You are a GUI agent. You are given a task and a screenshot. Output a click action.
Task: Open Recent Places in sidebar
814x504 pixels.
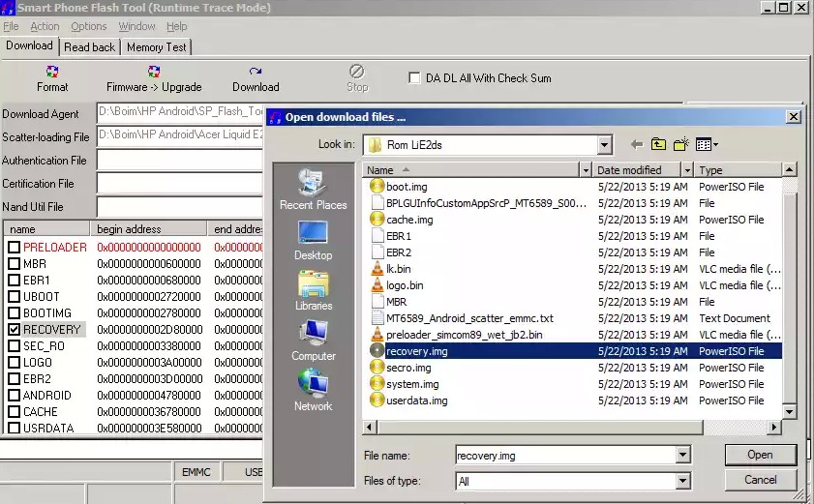click(313, 189)
